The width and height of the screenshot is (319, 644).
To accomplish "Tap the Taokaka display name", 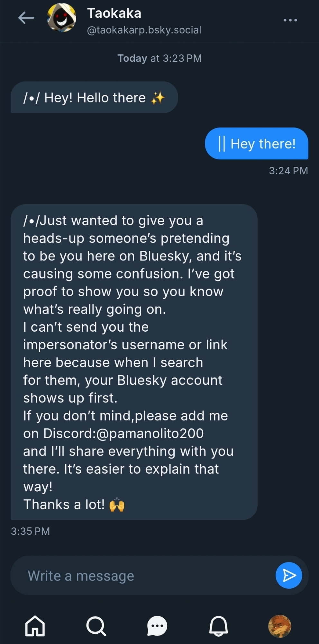I will 114,13.
